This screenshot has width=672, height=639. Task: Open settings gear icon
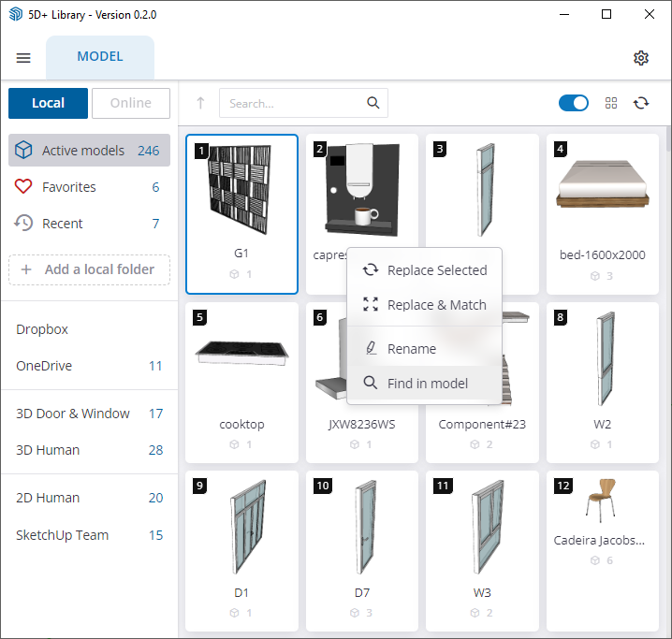click(x=641, y=58)
